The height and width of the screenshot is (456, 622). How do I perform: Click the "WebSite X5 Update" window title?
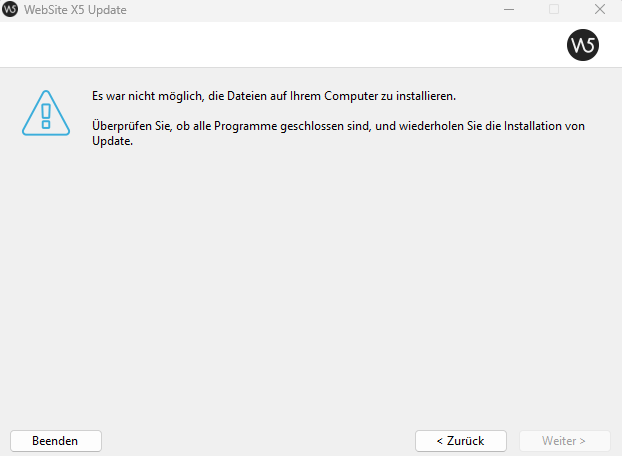[75, 10]
